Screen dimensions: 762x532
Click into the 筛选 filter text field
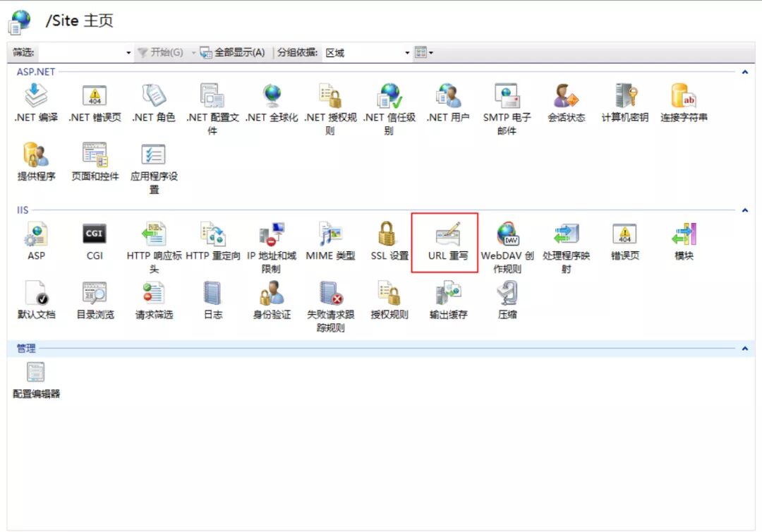80,52
